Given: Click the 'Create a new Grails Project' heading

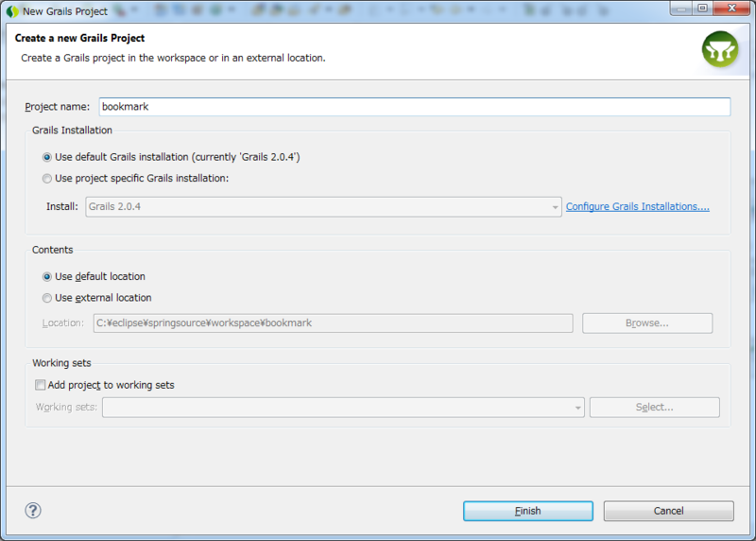Looking at the screenshot, I should click(x=79, y=38).
